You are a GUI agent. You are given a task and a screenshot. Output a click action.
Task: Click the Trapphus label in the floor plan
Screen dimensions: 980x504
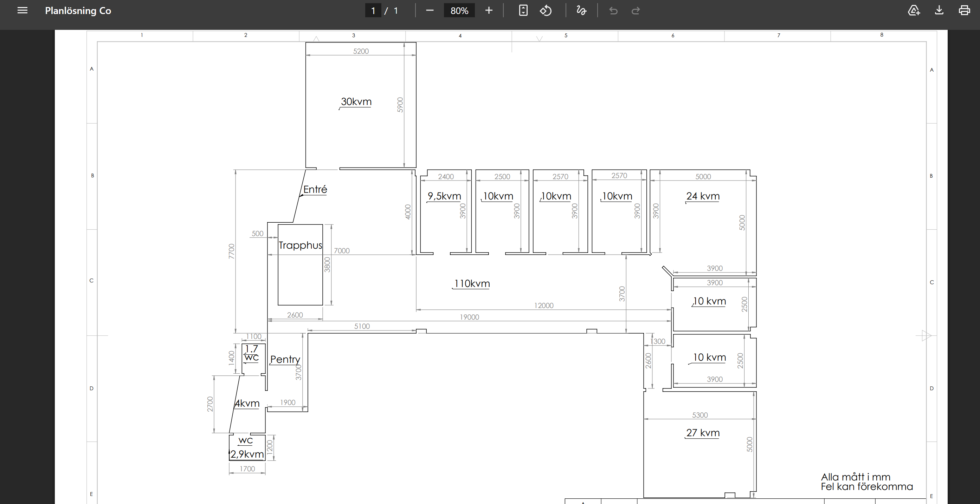pyautogui.click(x=300, y=245)
